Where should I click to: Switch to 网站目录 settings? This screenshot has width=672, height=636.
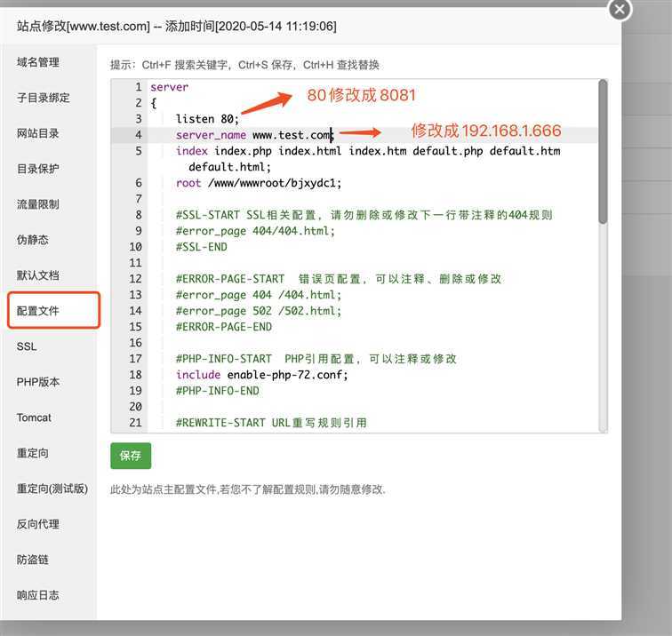tap(38, 133)
